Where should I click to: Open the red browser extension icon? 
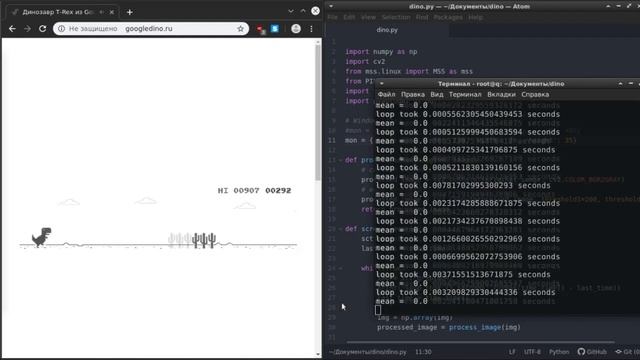click(260, 29)
